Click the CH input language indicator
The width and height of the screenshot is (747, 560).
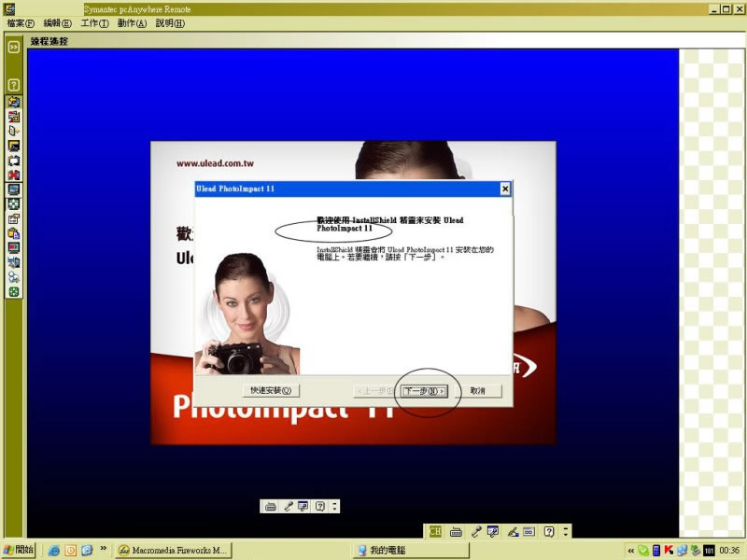pos(435,531)
